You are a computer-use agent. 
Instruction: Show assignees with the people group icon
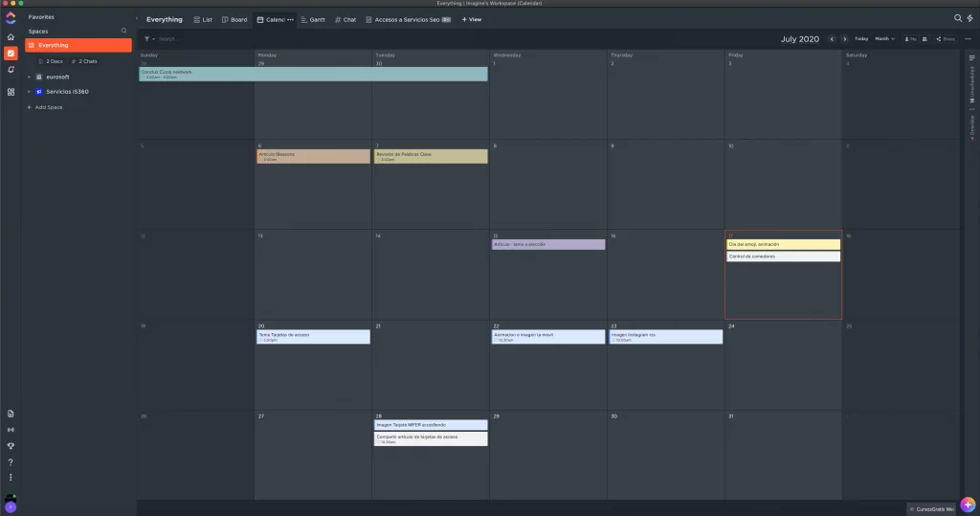[x=924, y=39]
